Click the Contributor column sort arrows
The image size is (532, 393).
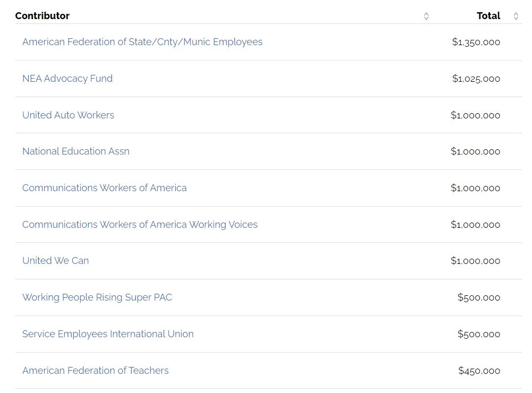coord(426,16)
